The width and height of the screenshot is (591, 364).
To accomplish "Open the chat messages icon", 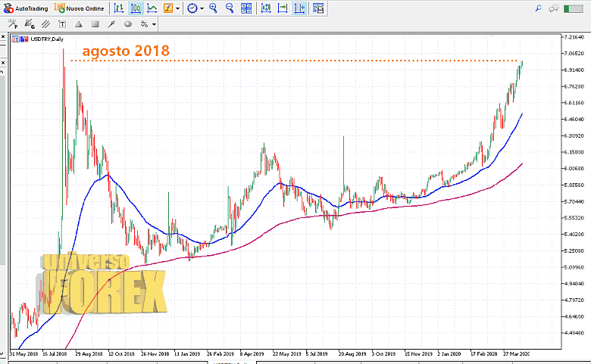I will click(555, 8).
